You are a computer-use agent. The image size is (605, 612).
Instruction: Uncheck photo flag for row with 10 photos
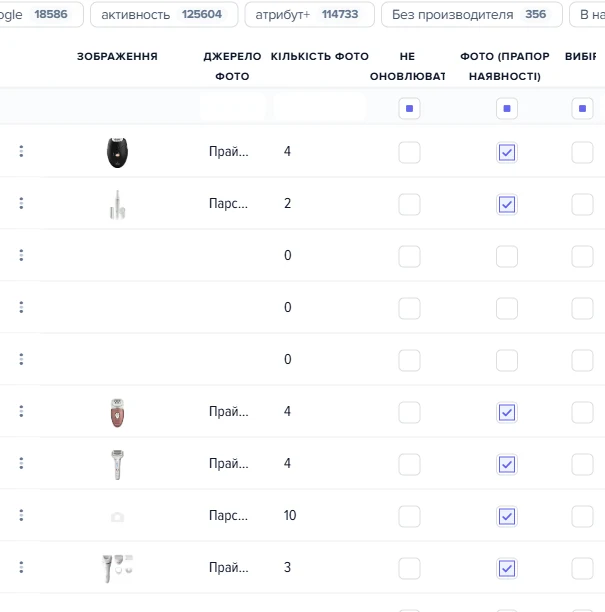point(507,516)
